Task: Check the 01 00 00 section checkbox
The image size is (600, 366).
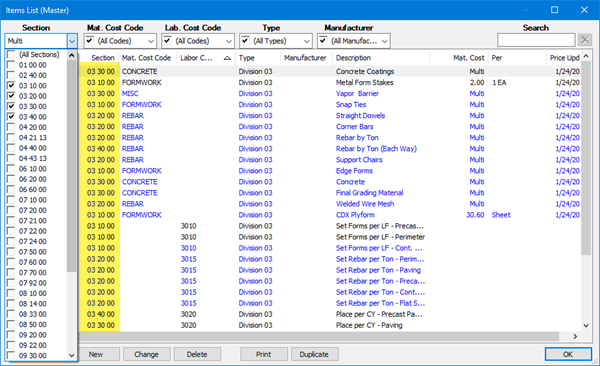Action: [11, 65]
